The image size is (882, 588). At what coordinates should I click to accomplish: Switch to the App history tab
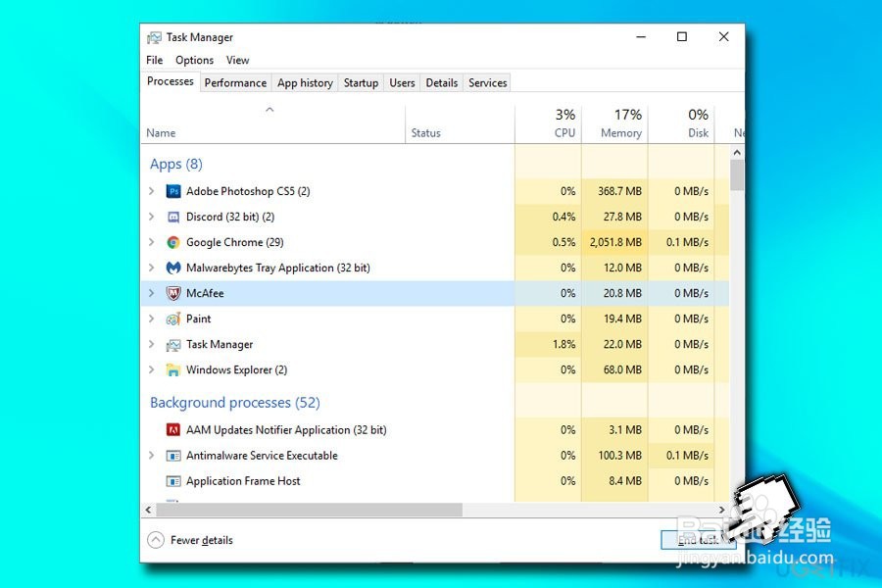tap(305, 82)
